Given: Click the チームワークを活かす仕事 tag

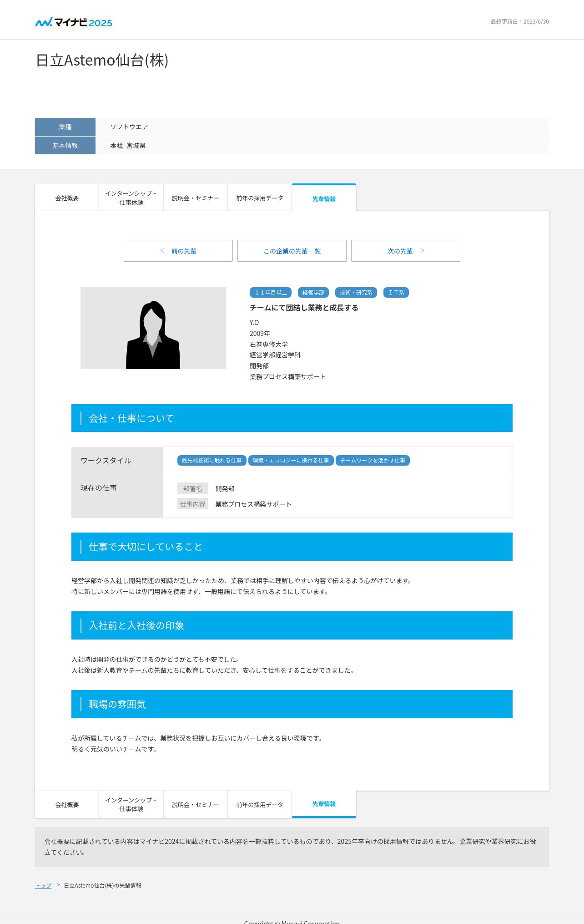Looking at the screenshot, I should coord(373,460).
